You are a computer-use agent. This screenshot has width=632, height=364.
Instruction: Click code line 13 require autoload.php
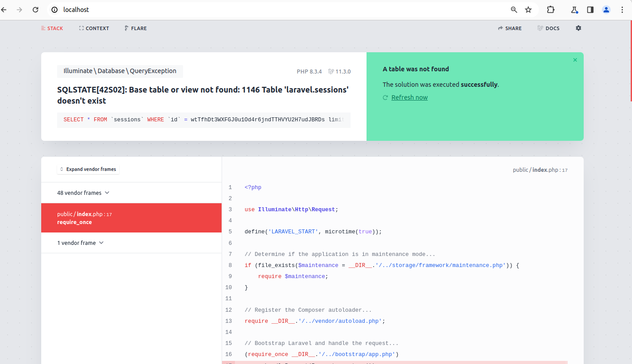point(315,321)
